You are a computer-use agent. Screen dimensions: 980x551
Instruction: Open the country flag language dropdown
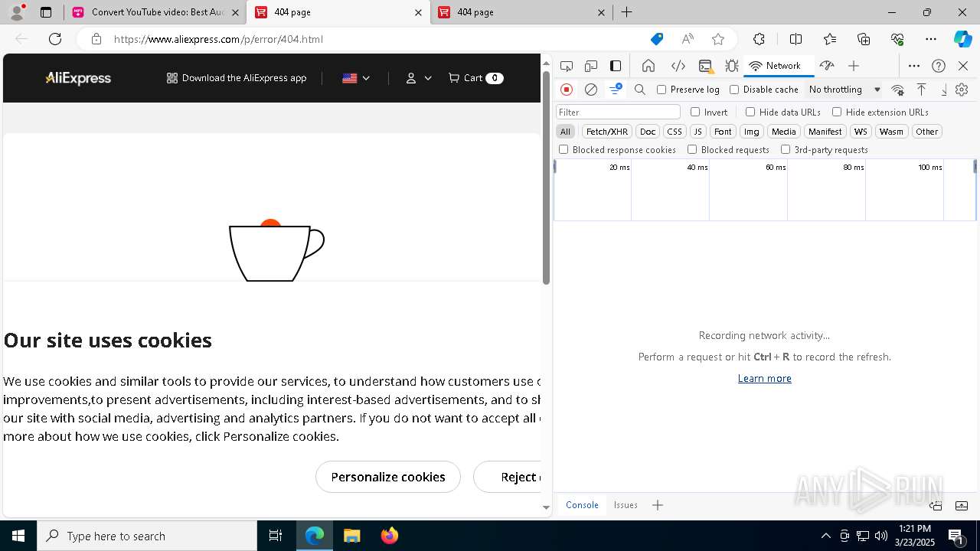[x=356, y=78]
